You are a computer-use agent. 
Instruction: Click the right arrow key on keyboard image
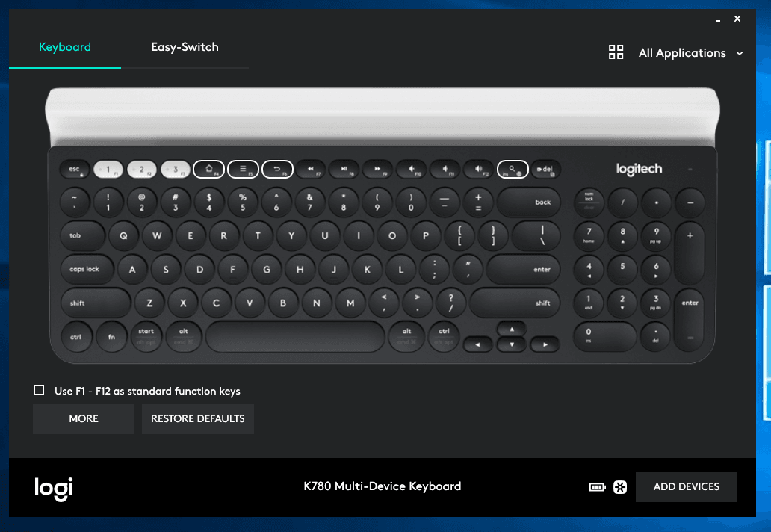click(545, 344)
